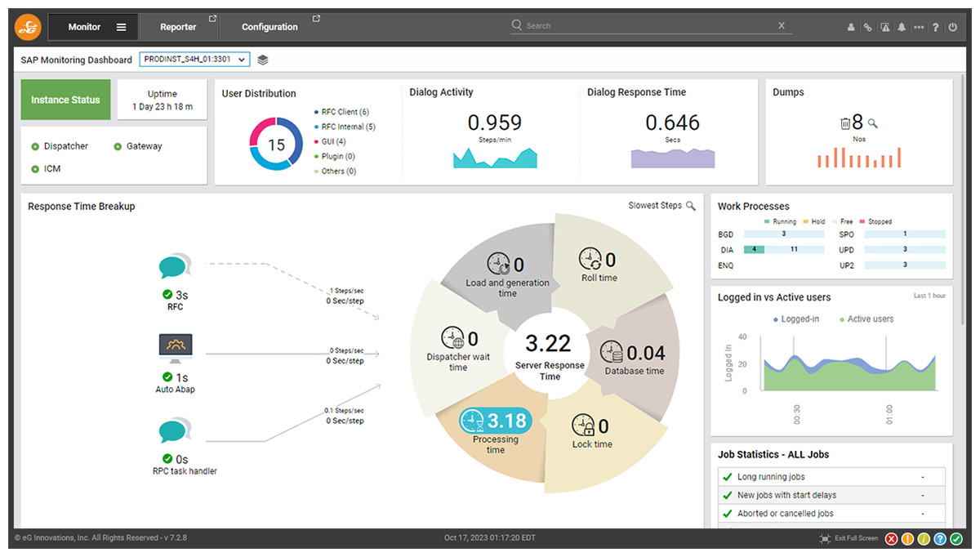Click the Exit Full Screen icon
980x557 pixels.
click(826, 538)
